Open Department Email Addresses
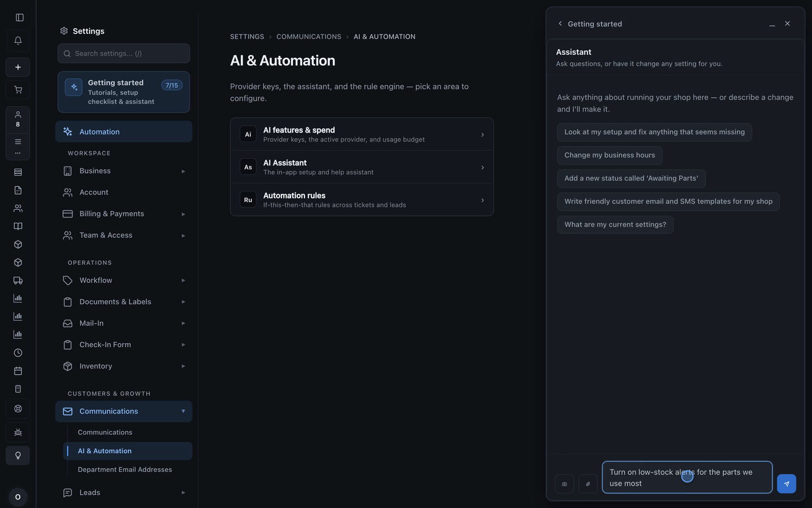 [x=127, y=470]
